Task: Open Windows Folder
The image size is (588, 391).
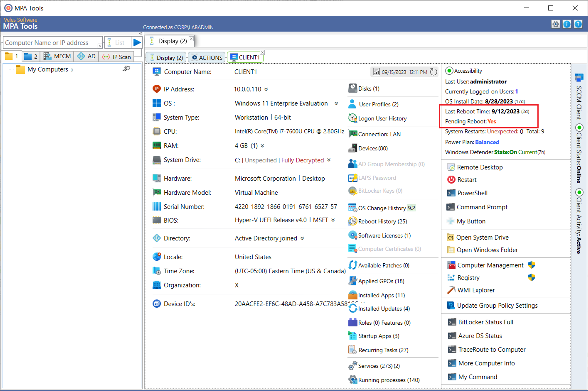Action: [x=482, y=250]
